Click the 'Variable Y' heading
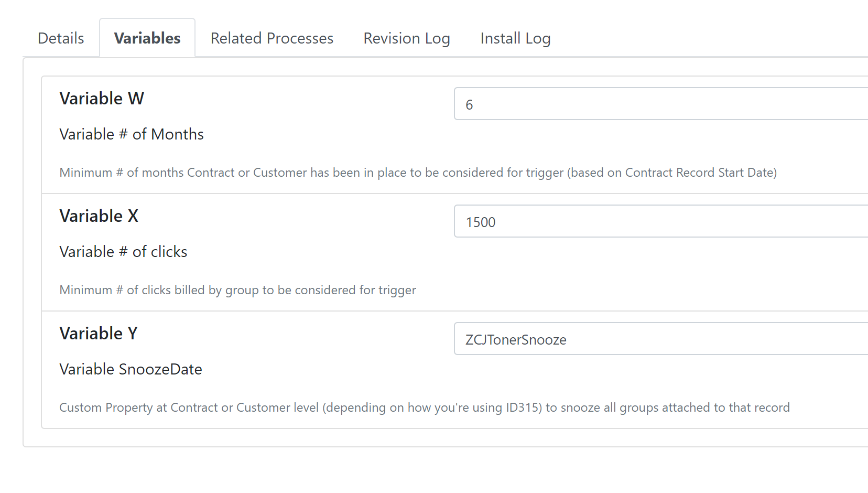This screenshot has height=493, width=868. 99,334
